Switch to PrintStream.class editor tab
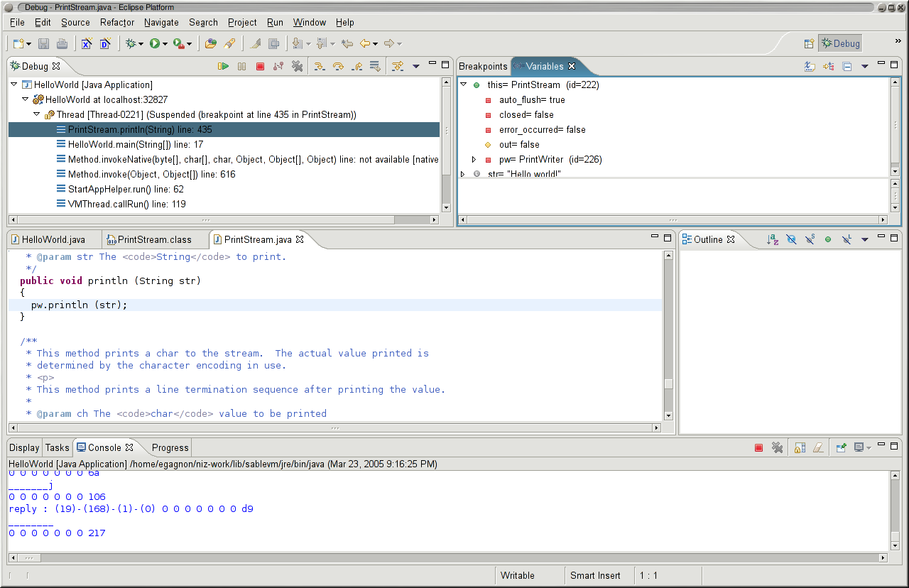This screenshot has height=588, width=909. 154,239
